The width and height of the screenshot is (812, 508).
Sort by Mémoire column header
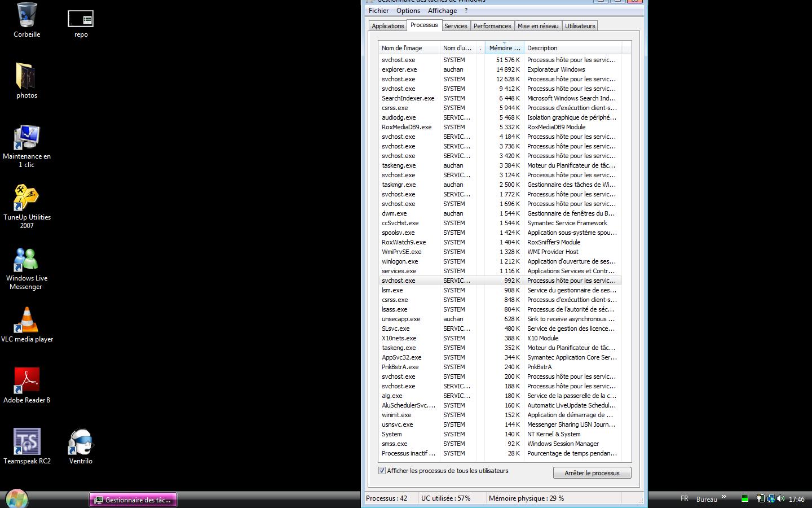[x=505, y=48]
